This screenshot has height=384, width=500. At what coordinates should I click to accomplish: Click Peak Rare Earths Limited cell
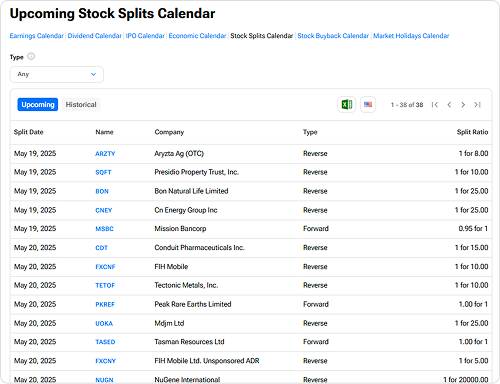pos(193,304)
